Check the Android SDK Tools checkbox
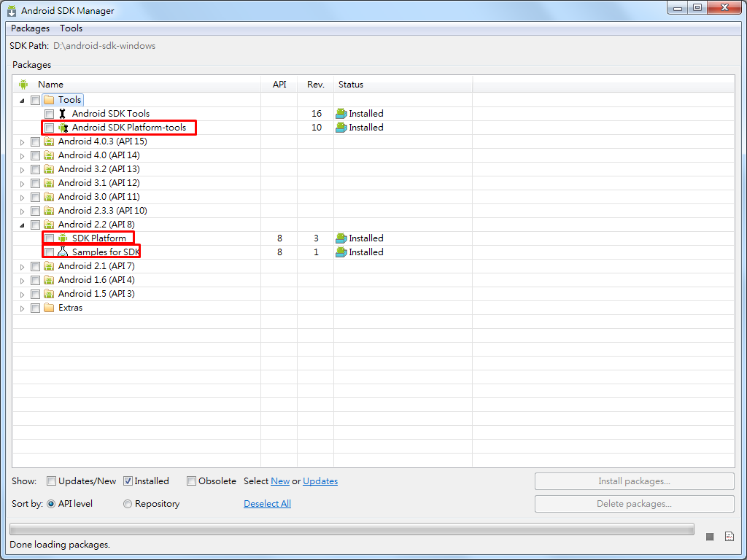 coord(49,114)
